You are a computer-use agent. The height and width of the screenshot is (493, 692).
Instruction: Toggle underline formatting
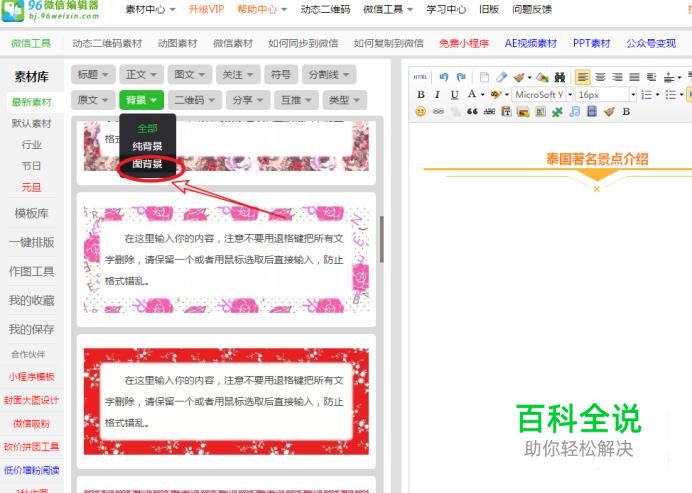tap(455, 94)
